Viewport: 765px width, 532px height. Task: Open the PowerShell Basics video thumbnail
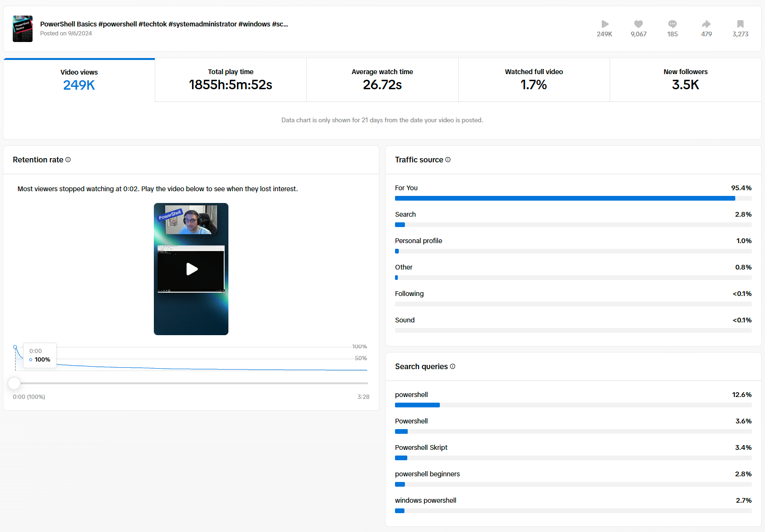click(x=23, y=29)
